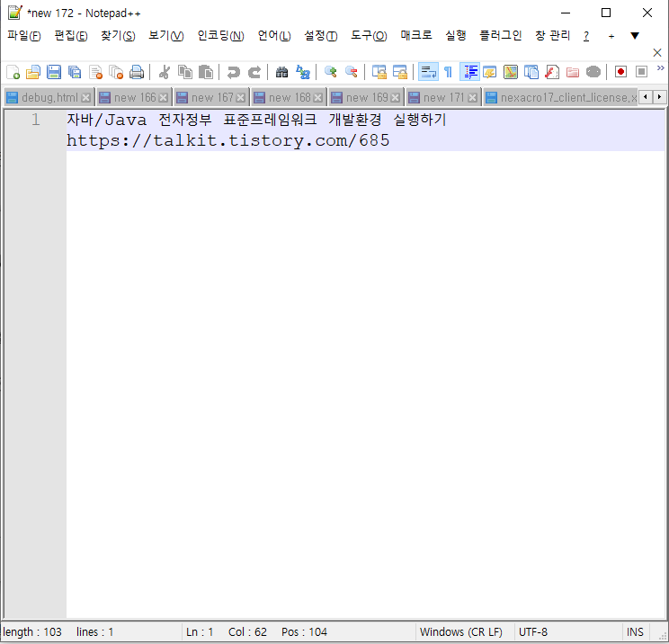Toggle Word wrap in the toolbar

(x=428, y=72)
